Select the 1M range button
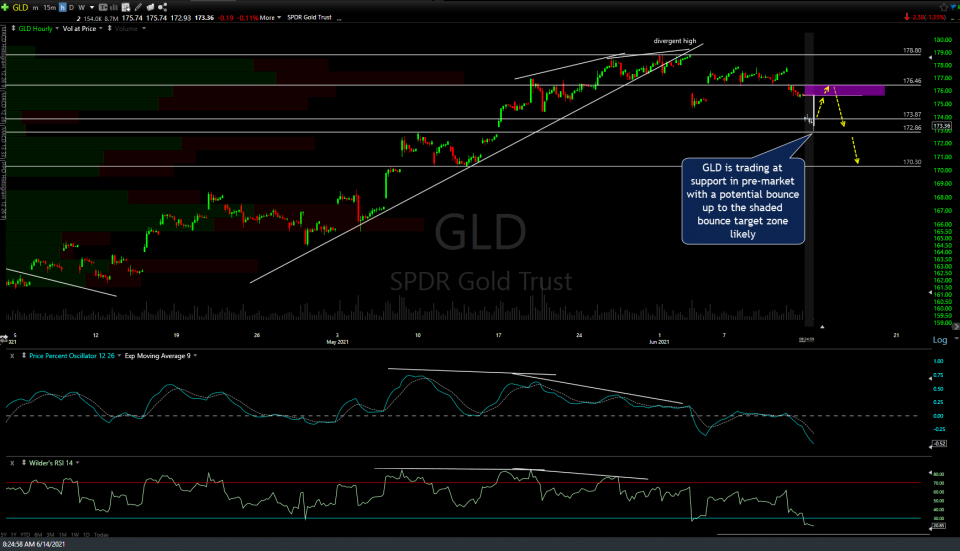 coord(62,535)
